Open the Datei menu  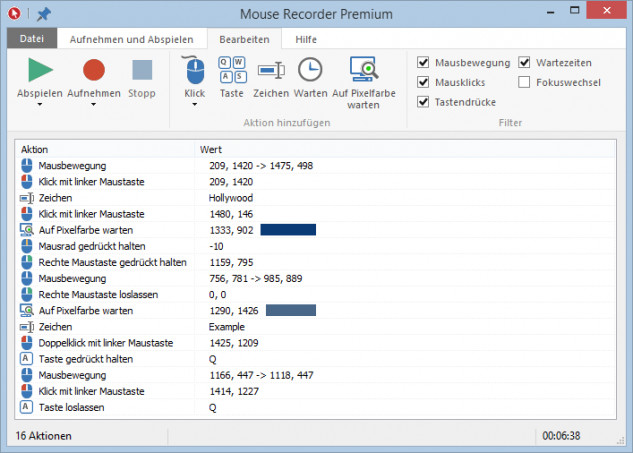tap(32, 39)
